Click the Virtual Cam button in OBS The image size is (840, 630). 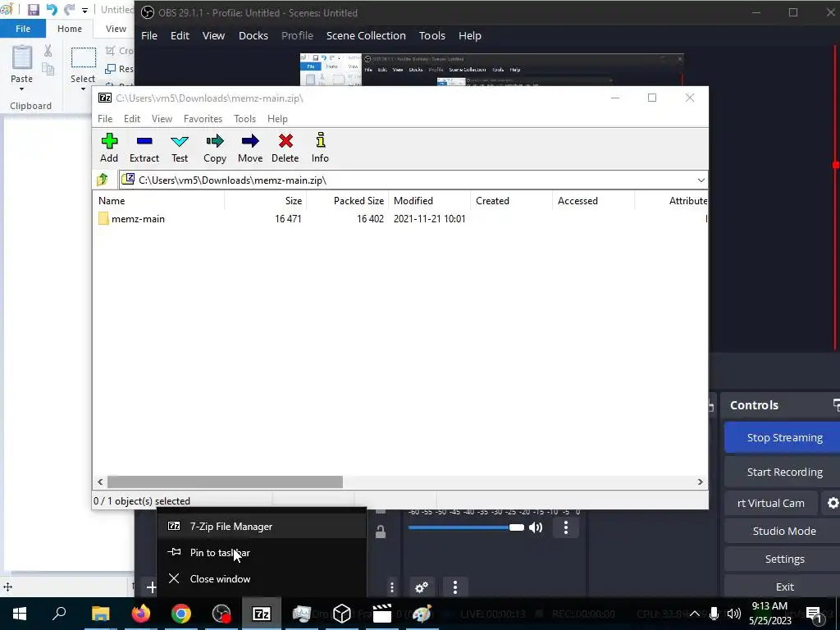coord(771,503)
